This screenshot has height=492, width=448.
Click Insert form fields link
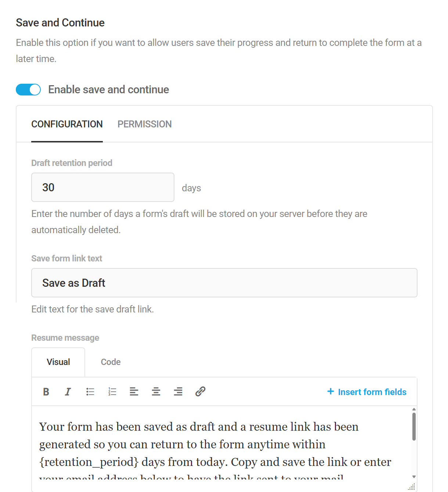(x=372, y=392)
